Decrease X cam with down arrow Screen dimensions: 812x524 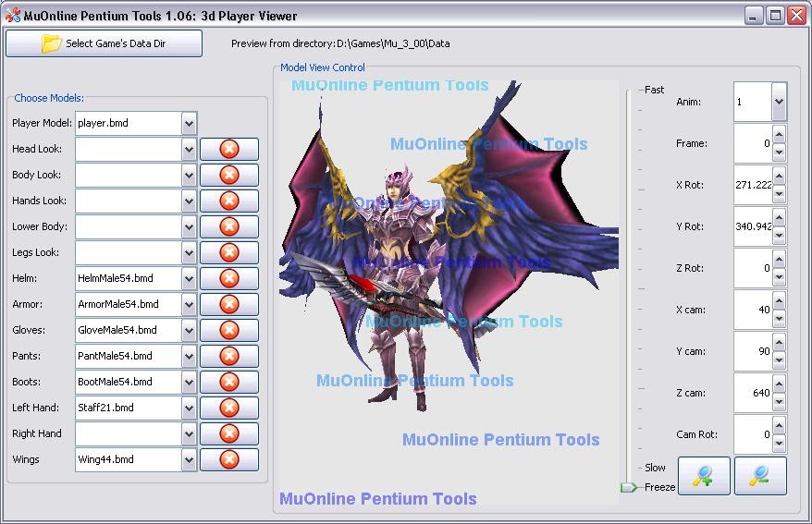click(779, 319)
